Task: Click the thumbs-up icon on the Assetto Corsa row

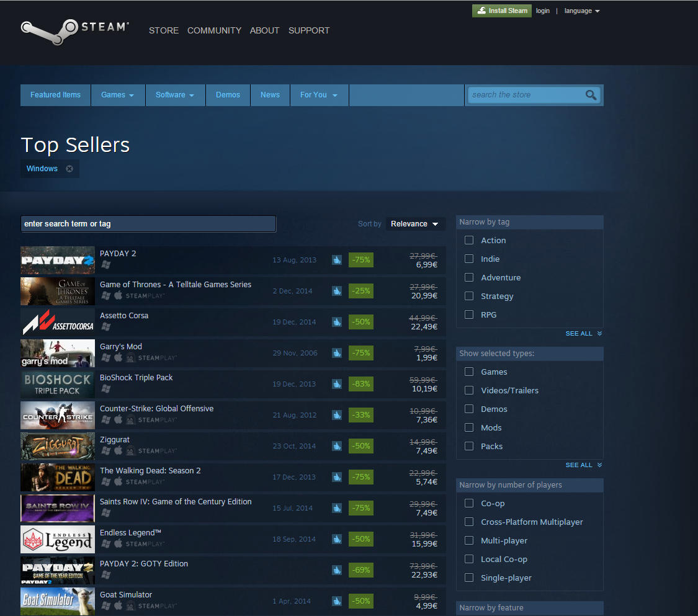Action: click(x=337, y=322)
